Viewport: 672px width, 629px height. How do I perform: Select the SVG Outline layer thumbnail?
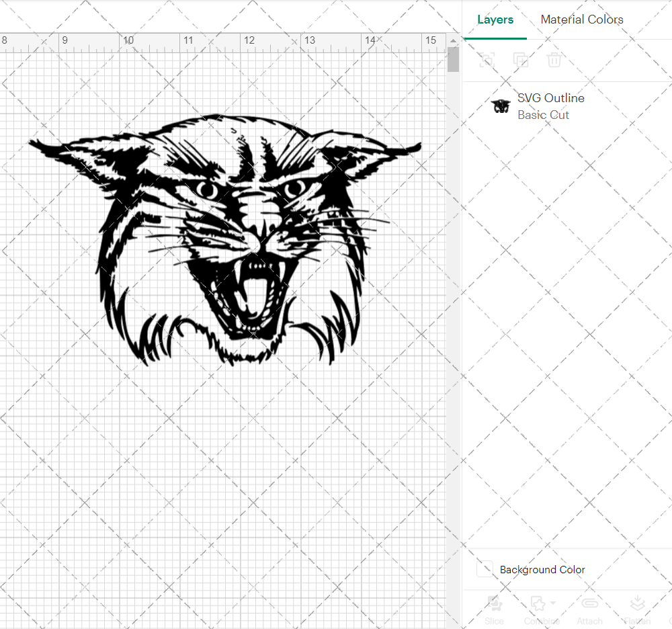click(x=501, y=106)
